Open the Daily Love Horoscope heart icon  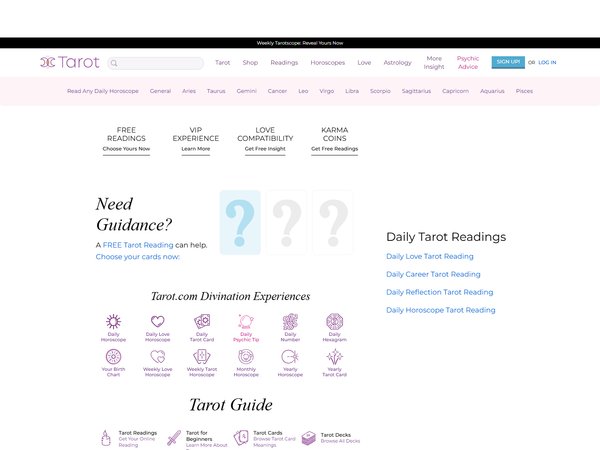pos(158,321)
